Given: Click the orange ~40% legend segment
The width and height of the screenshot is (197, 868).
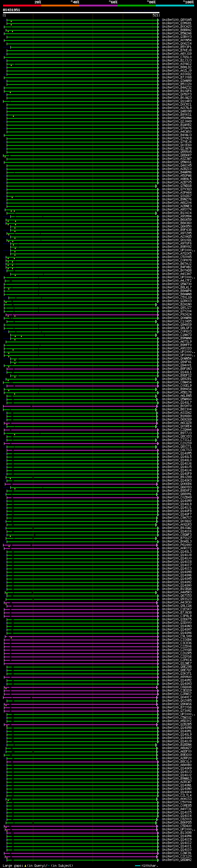Looking at the screenshot, I should click(60, 6).
